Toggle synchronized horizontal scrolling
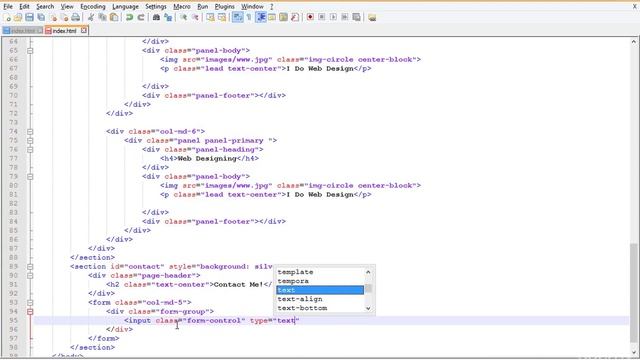Screen dimensions: 640x360 coord(222,17)
